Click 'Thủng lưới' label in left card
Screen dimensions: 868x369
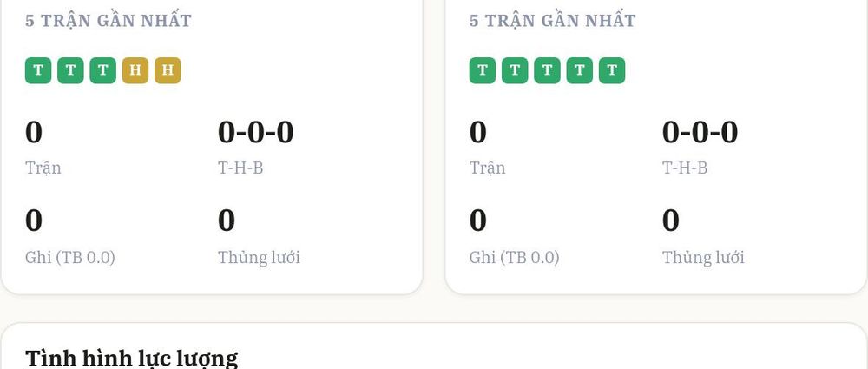coord(259,257)
